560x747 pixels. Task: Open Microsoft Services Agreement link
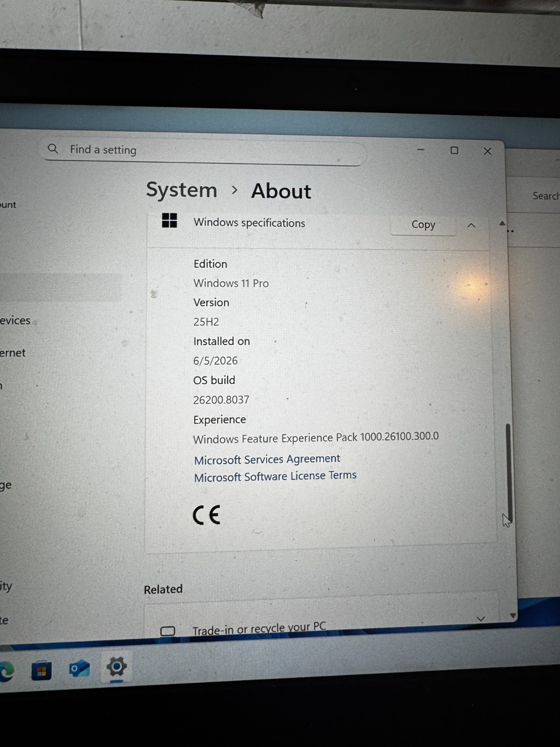[x=267, y=459]
